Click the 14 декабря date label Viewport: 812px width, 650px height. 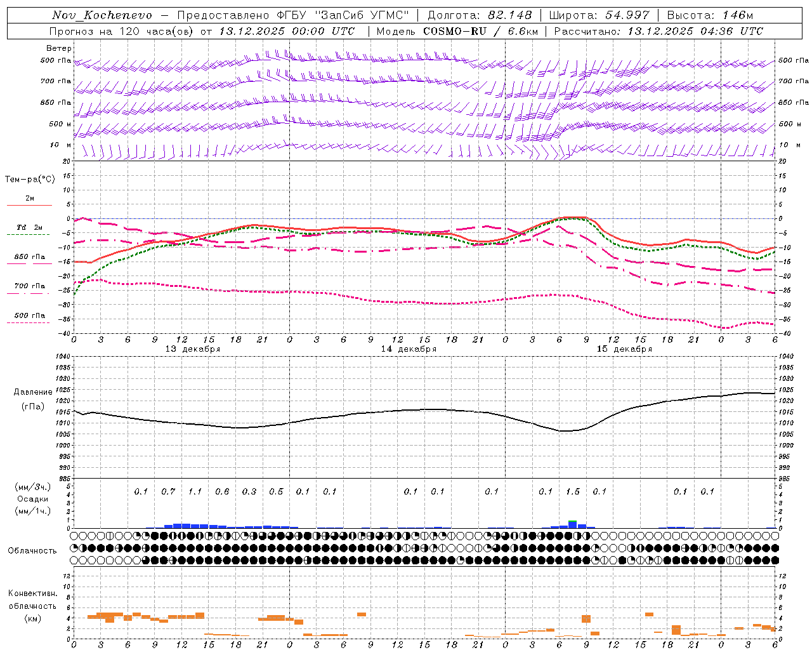(409, 349)
